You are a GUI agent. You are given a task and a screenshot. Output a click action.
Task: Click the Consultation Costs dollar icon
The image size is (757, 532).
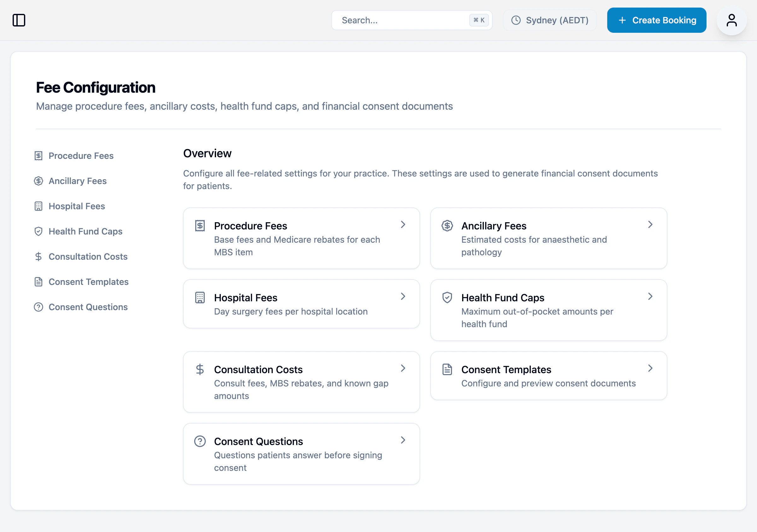click(x=38, y=256)
